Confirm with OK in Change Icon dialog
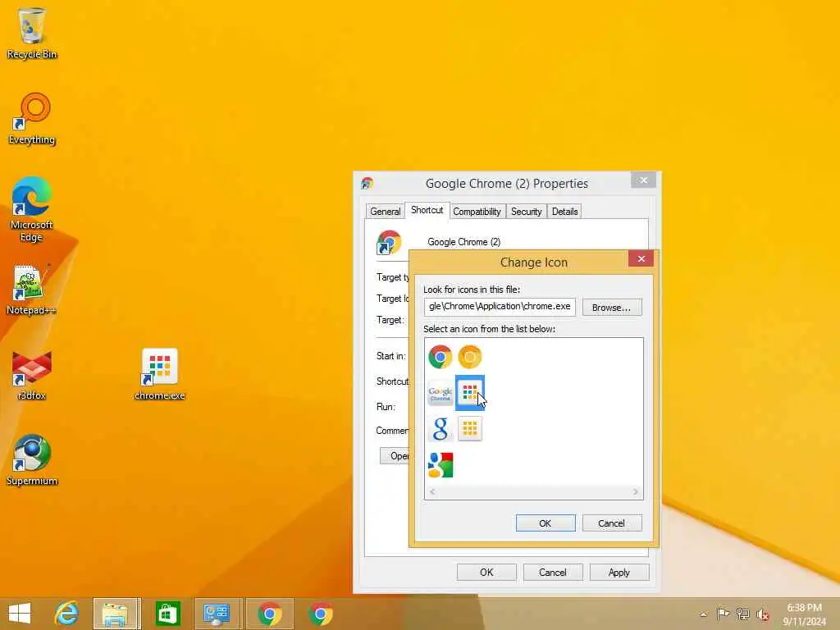840x630 pixels. (546, 523)
